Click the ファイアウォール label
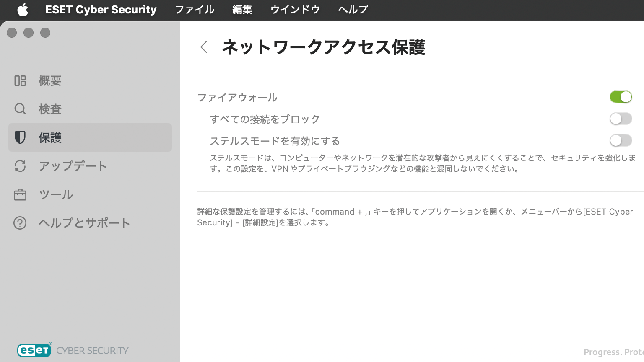This screenshot has width=644, height=362. point(237,98)
